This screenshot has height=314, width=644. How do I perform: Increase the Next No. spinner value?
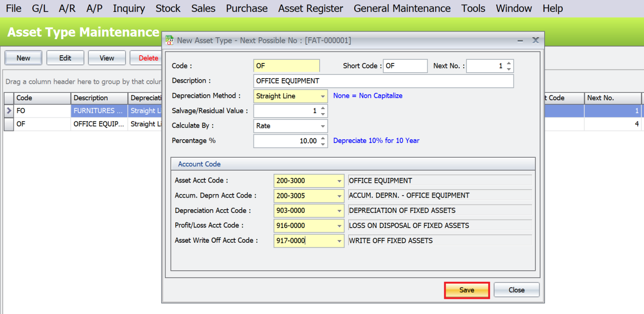point(509,63)
